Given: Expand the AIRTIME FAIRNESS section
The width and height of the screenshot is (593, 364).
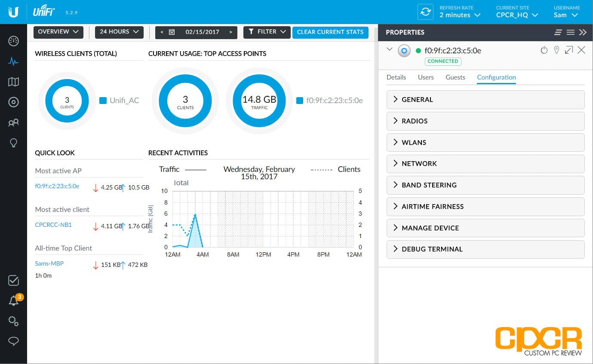Looking at the screenshot, I should coord(485,206).
